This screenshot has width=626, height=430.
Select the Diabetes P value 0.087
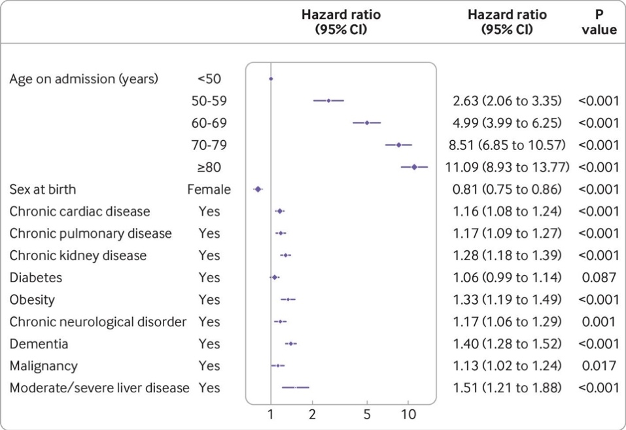(598, 277)
